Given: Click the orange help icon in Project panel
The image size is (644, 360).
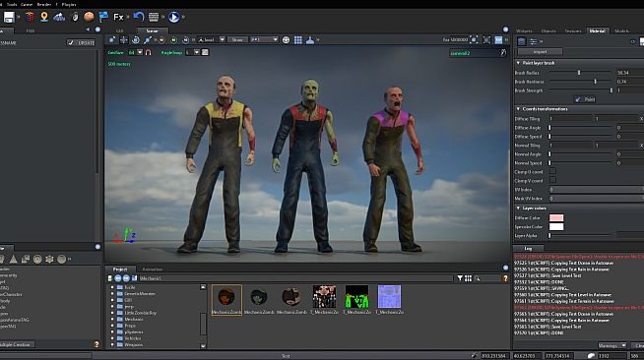Looking at the screenshot, I should [x=505, y=278].
